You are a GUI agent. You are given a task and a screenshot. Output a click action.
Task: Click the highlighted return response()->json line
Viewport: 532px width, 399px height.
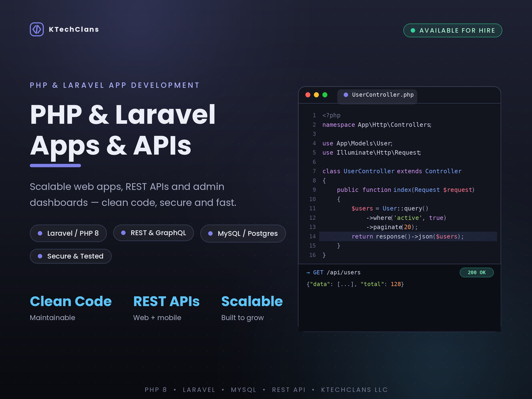[x=408, y=237]
